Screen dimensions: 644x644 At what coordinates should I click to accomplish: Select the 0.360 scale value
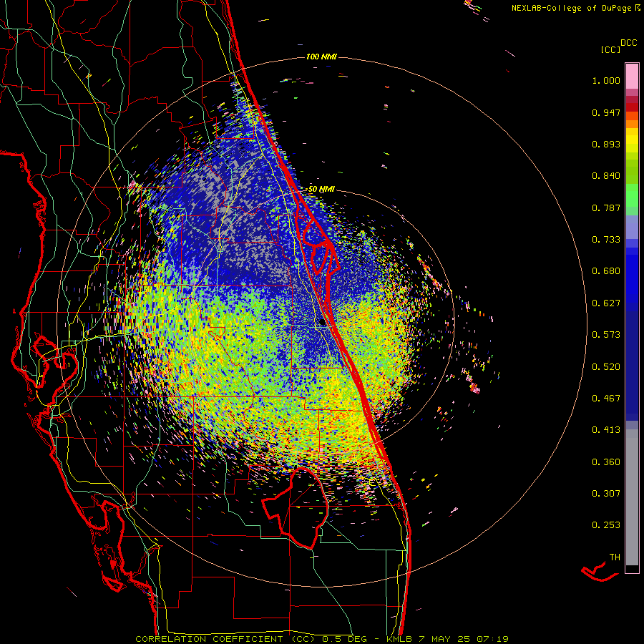606,462
